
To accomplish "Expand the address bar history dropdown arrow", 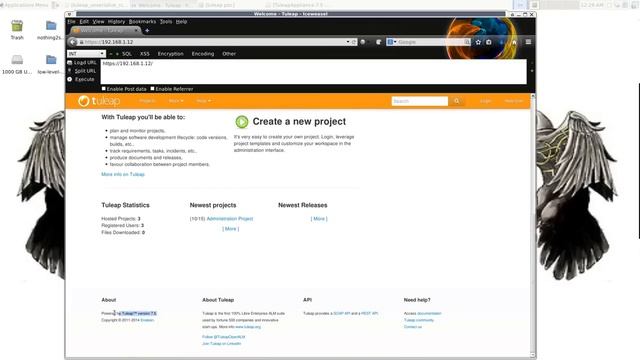I will click(x=348, y=42).
